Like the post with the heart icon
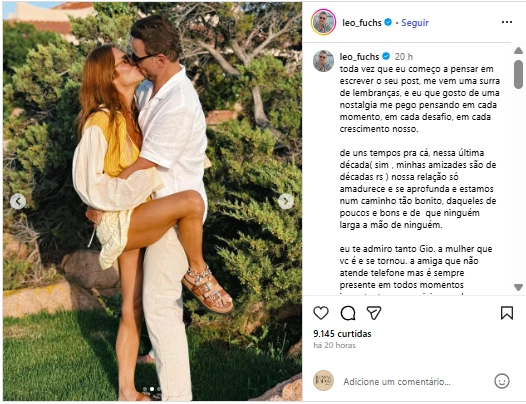This screenshot has width=526, height=404. [321, 313]
